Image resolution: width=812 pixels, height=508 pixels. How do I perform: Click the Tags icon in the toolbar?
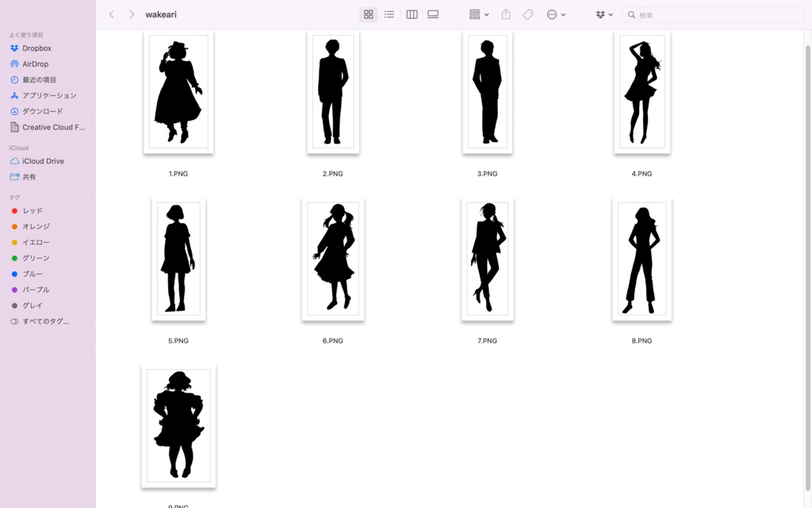click(x=527, y=13)
